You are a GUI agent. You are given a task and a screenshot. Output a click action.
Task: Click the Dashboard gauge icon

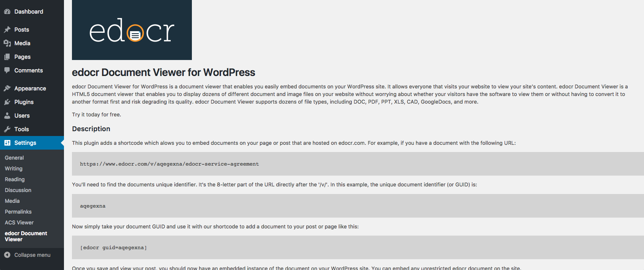point(7,12)
